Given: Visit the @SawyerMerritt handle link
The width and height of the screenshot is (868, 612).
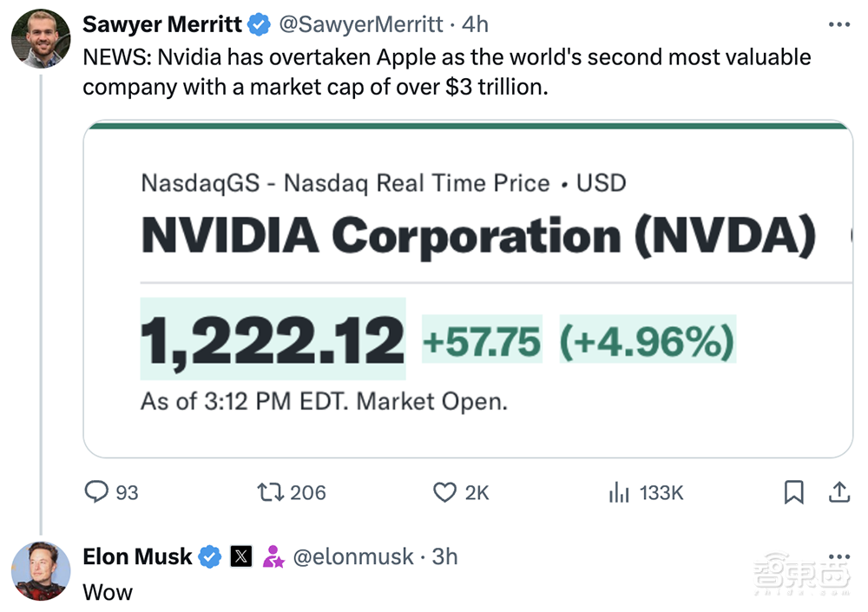Looking at the screenshot, I should 361,25.
